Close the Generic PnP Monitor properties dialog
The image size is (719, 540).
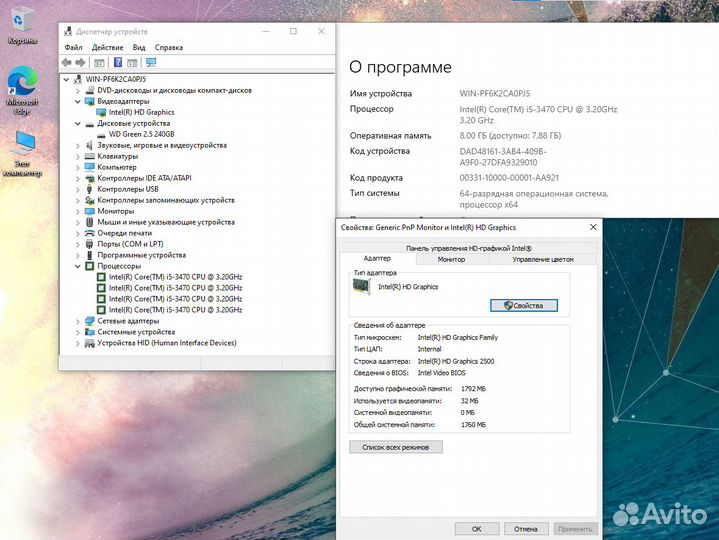tap(593, 227)
